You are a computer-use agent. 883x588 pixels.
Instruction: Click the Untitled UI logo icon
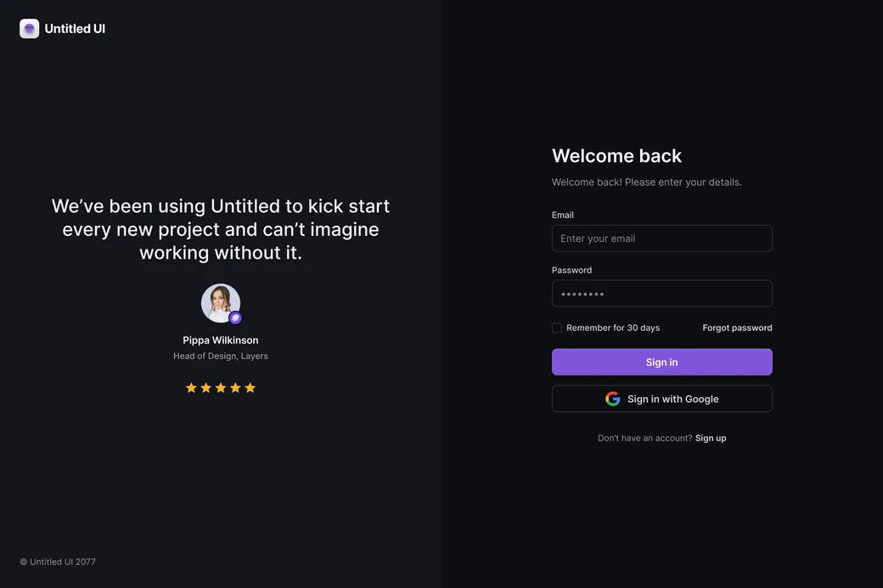click(29, 28)
